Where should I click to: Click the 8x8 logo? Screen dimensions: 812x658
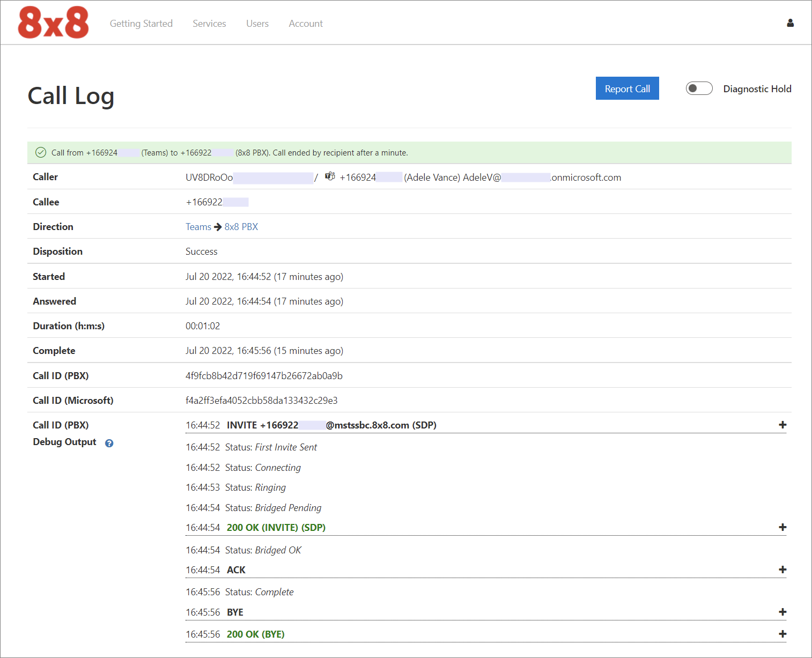pos(53,23)
